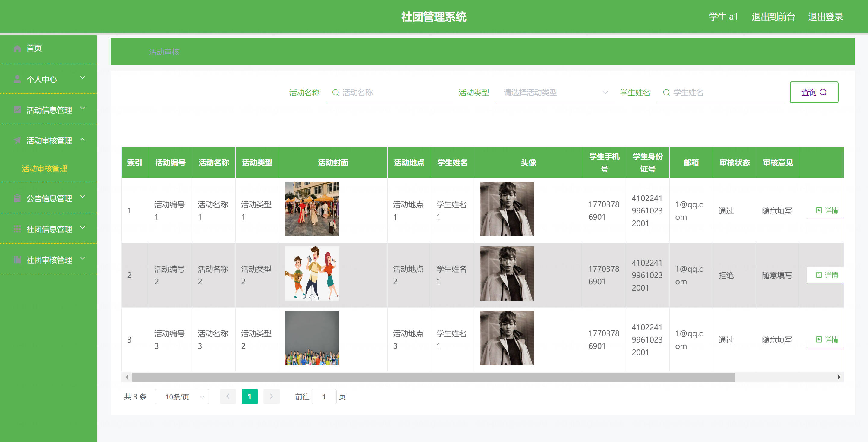Click the 头像 column header
The height and width of the screenshot is (442, 868).
[x=528, y=163]
